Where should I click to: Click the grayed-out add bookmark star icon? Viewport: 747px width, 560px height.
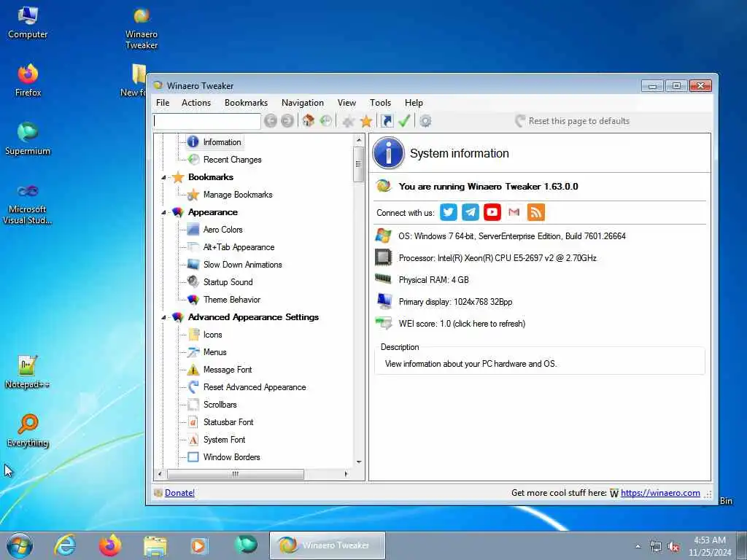click(x=348, y=122)
